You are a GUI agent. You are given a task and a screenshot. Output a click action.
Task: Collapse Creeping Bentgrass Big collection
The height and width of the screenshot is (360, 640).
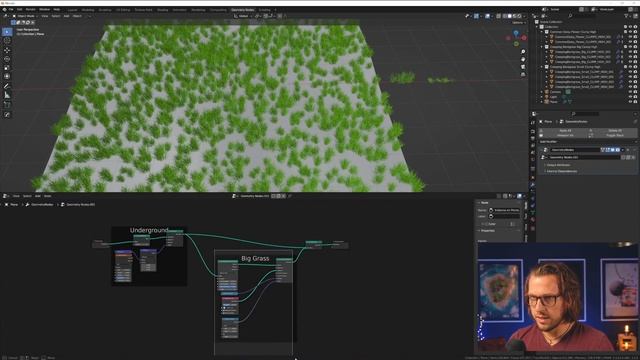point(542,47)
